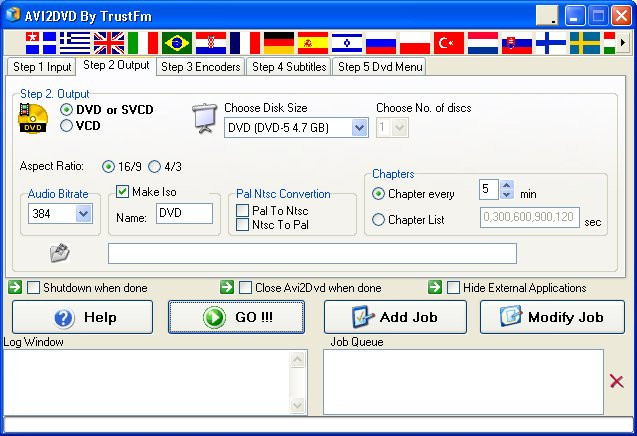Select the Russian flag language

point(381,43)
